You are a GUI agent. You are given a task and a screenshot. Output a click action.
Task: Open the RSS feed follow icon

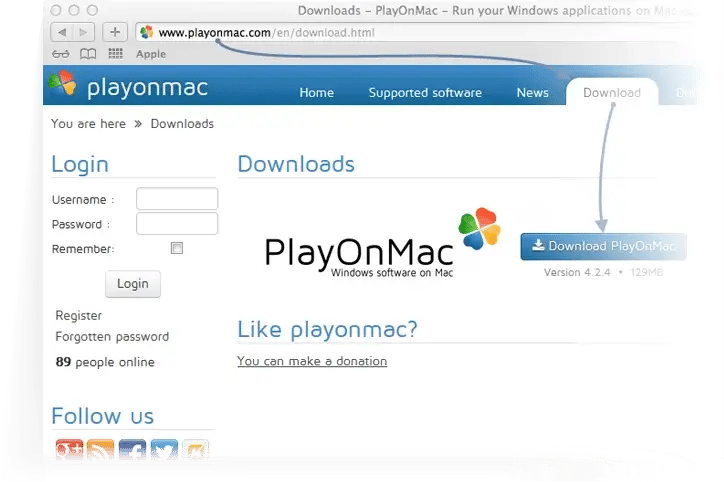[x=100, y=449]
